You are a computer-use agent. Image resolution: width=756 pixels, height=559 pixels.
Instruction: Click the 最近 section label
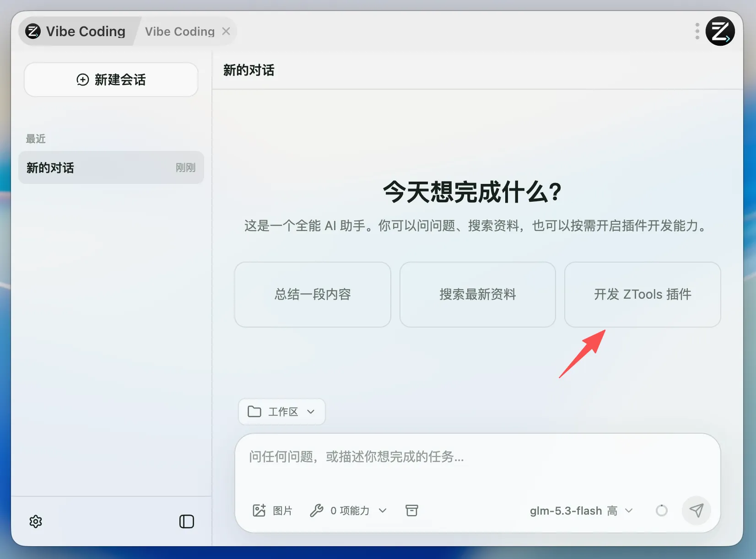[x=36, y=139]
